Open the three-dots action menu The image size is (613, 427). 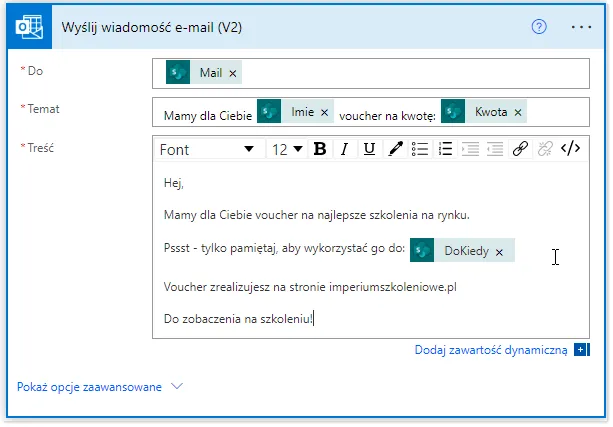coord(581,27)
